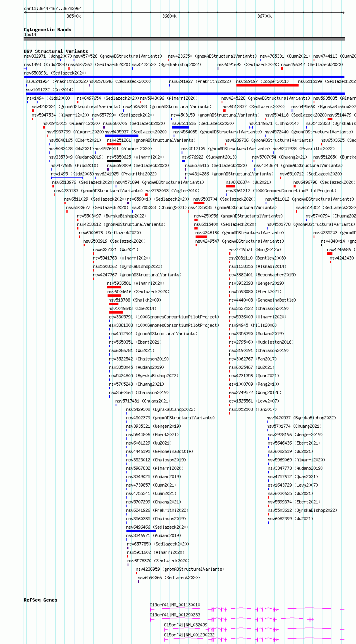The width and height of the screenshot is (356, 644).
Task: Select esv3361212 (1000GenomesConsortiumPilotProject) label
Action: pos(281,191)
